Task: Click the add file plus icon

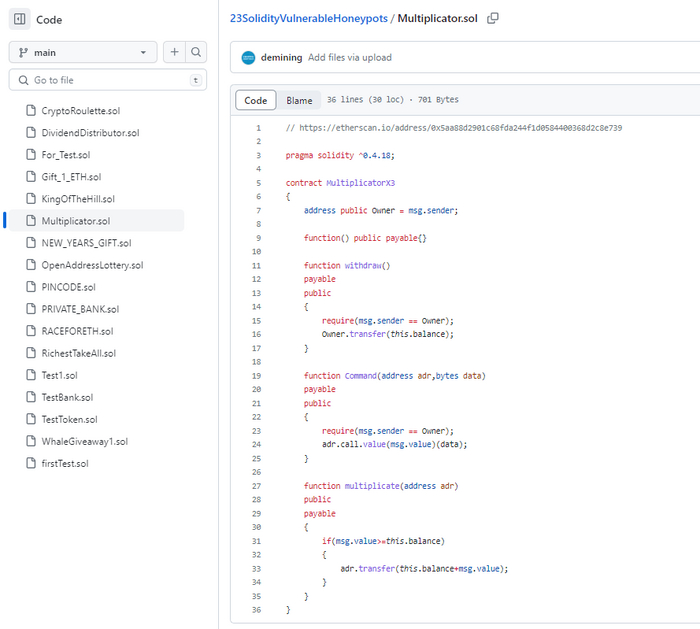Action: [174, 52]
